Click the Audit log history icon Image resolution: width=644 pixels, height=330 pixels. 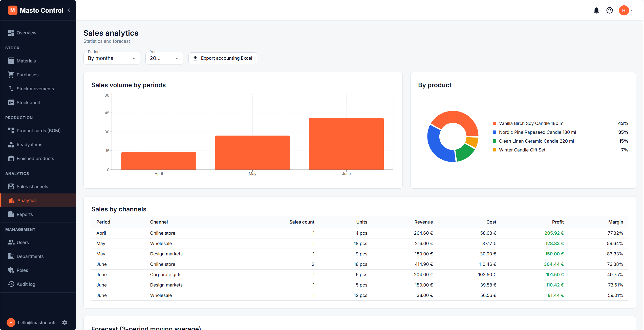coord(11,284)
